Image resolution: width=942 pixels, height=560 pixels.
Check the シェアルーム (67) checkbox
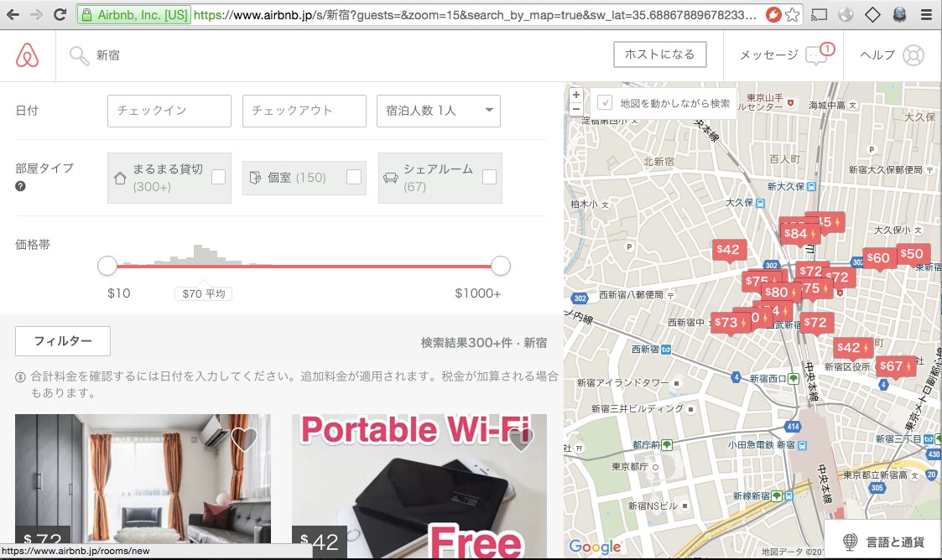490,177
